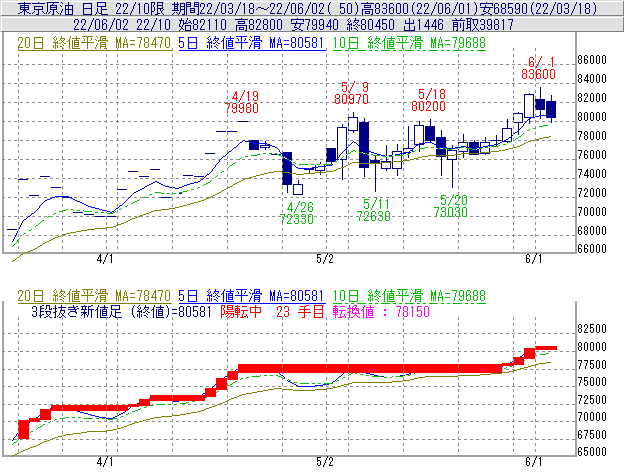
Task: Click the 86000 price axis label
Action: click(592, 60)
